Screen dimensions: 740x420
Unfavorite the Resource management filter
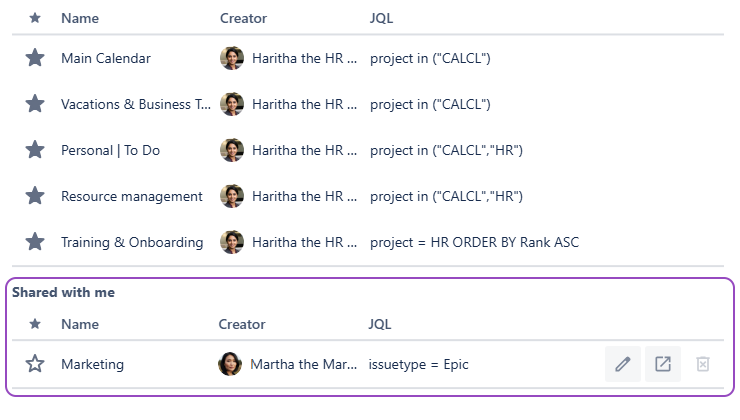coord(35,196)
